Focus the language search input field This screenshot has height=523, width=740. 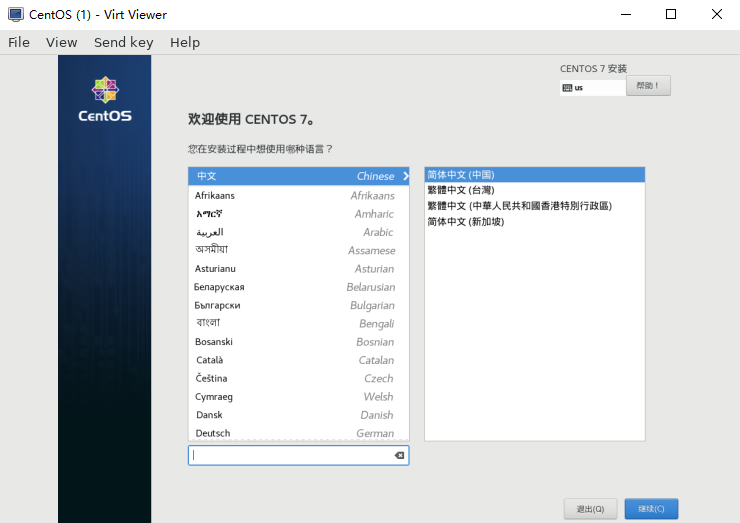[290, 455]
